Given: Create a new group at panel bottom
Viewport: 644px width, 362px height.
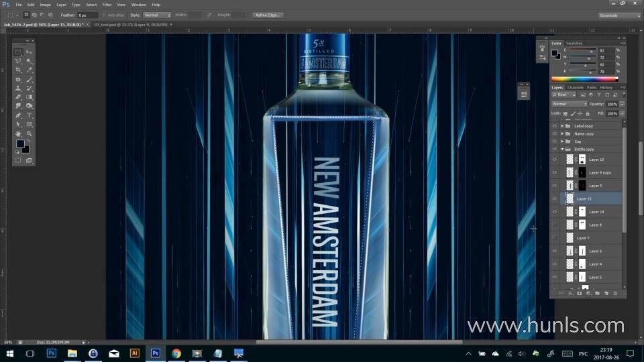Looking at the screenshot, I should click(597, 293).
